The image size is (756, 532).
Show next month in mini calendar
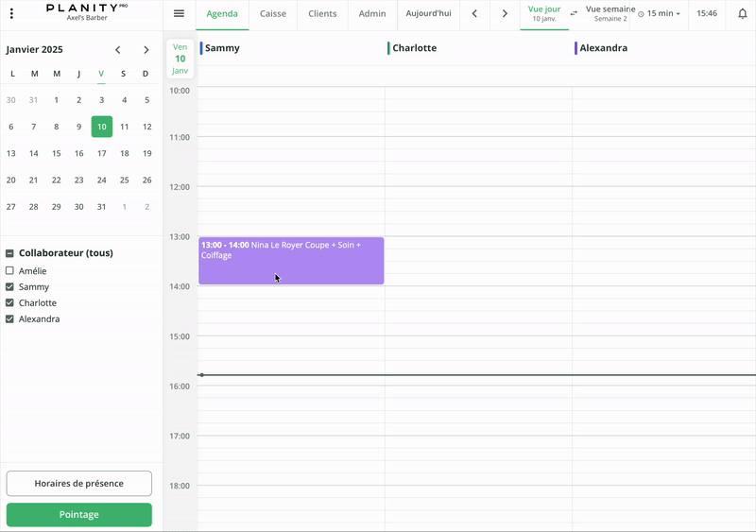pos(146,50)
